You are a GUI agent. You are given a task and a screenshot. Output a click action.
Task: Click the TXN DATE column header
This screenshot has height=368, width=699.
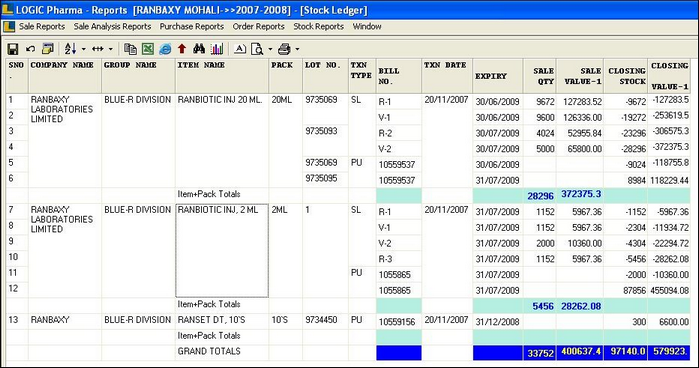pyautogui.click(x=447, y=75)
